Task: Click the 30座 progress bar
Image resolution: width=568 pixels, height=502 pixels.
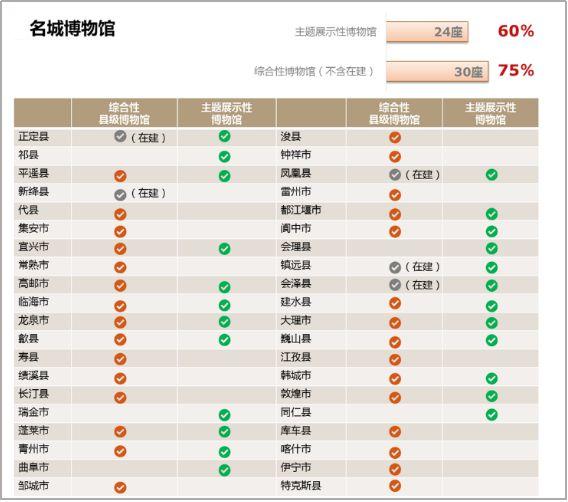Action: coord(437,71)
